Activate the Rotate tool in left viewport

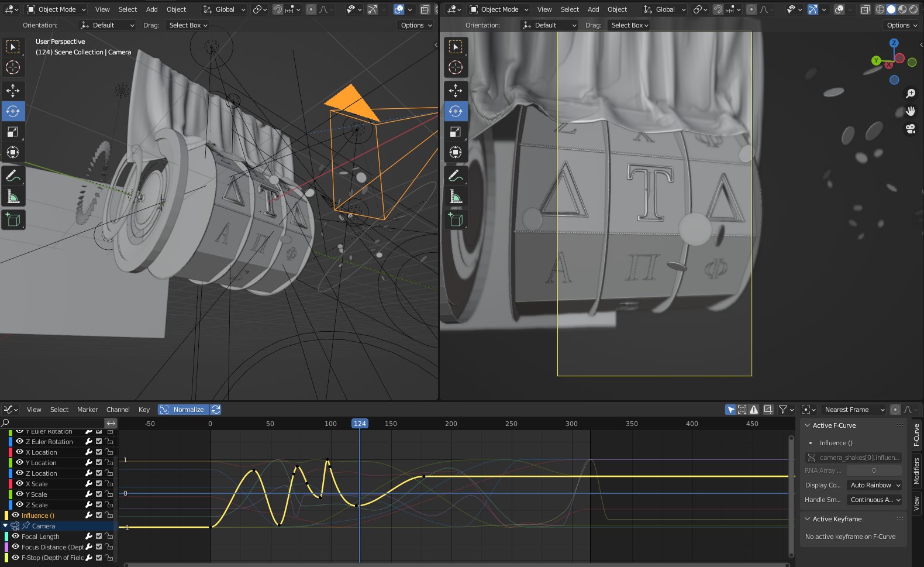[13, 111]
